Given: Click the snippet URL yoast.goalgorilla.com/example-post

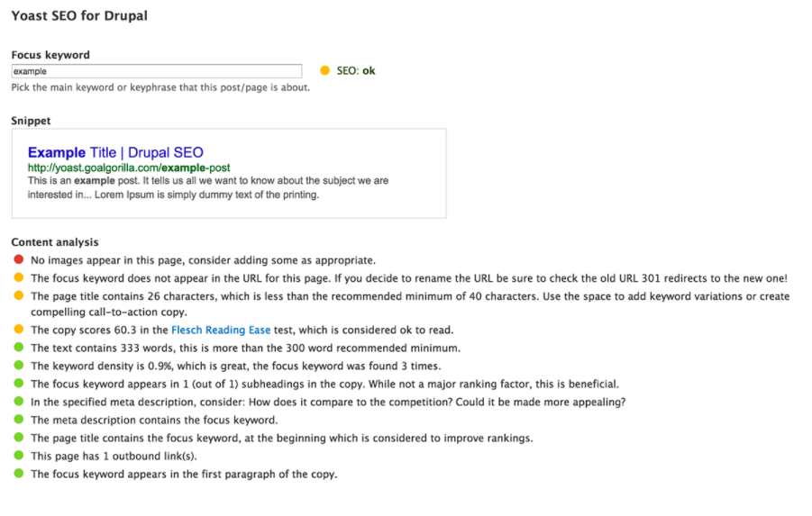Looking at the screenshot, I should pos(129,167).
